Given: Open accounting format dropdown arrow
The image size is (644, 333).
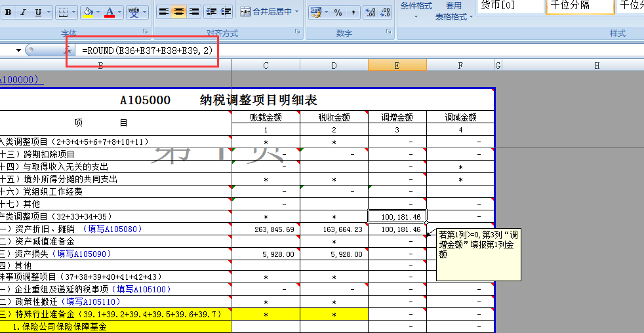Looking at the screenshot, I should (327, 12).
